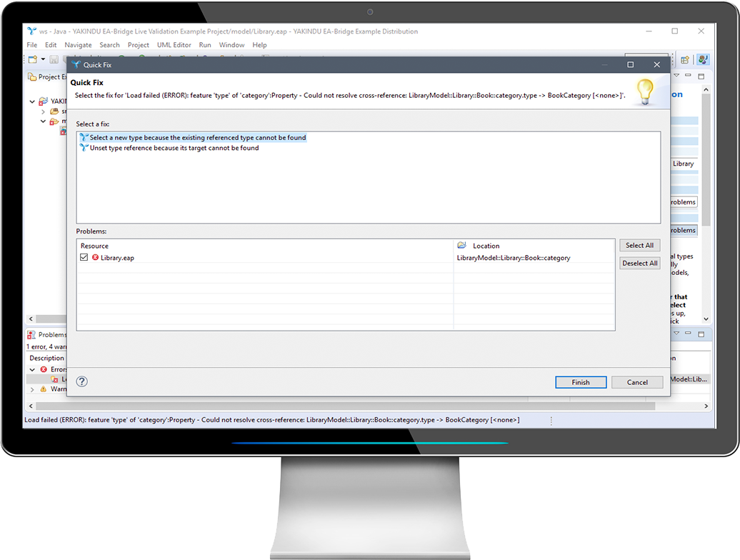Select the Problems view tab
The height and width of the screenshot is (560, 740).
pos(47,334)
